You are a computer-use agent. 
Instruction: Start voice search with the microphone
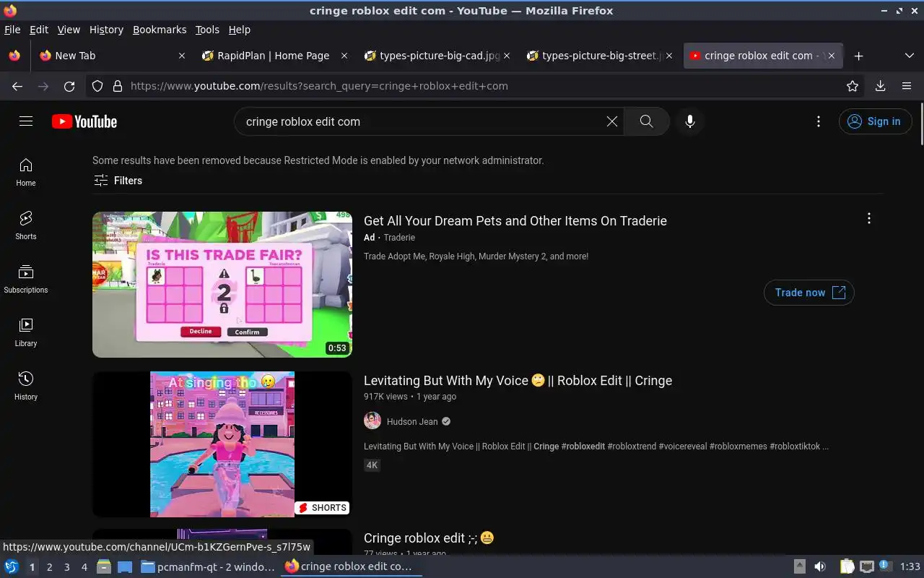690,121
